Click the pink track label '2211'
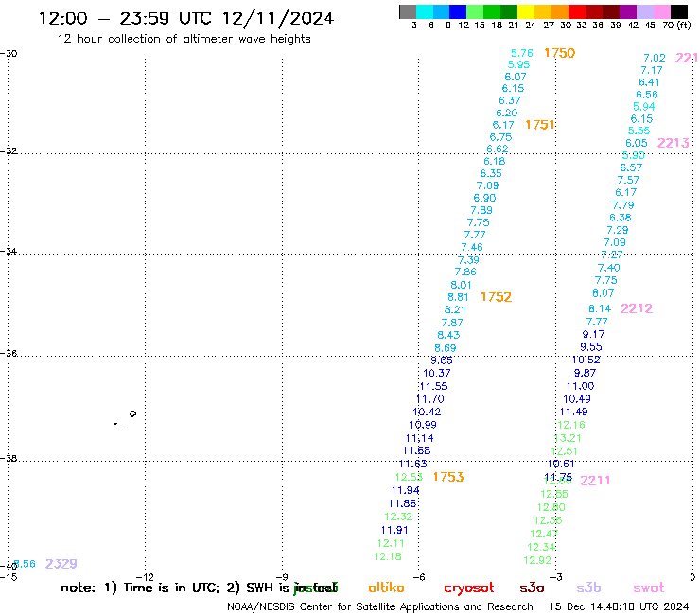This screenshot has height=615, width=700. [595, 481]
